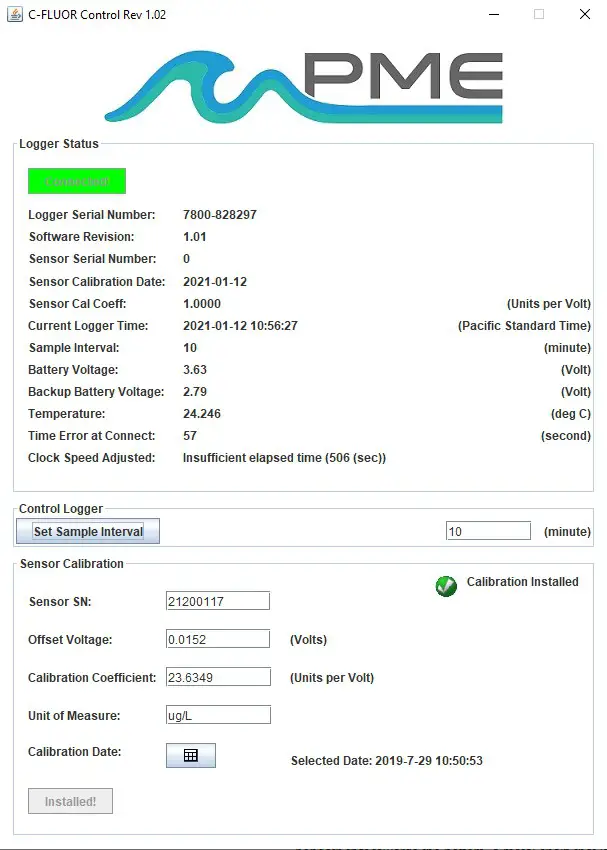Screen dimensions: 607x850
Task: Select the Offset Voltage input field
Action: (218, 639)
